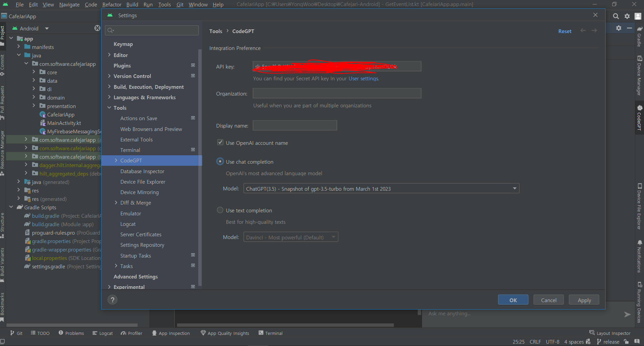Open the Layout Inspector tool window
Screen dimensions: 644x346
point(610,333)
